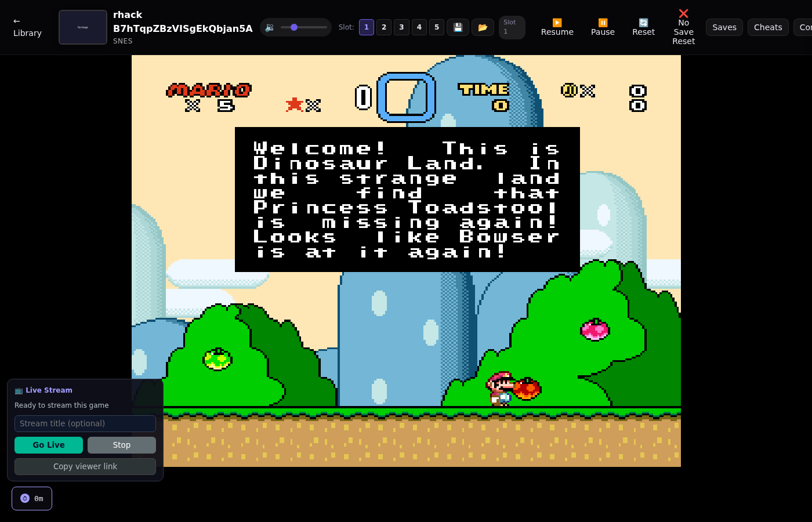Click the game title B7hTqpZBzVISgEkQbjan5A
This screenshot has height=522, width=812.
(x=183, y=28)
